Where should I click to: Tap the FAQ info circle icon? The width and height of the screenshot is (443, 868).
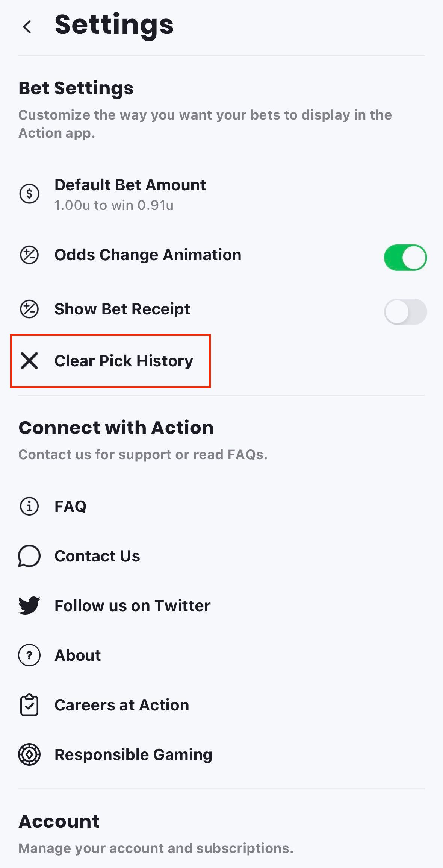pos(29,506)
